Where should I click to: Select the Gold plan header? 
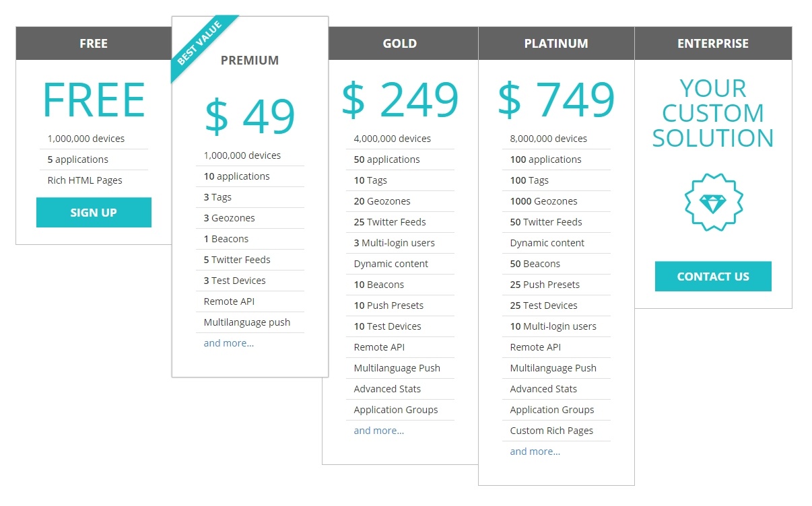(400, 43)
